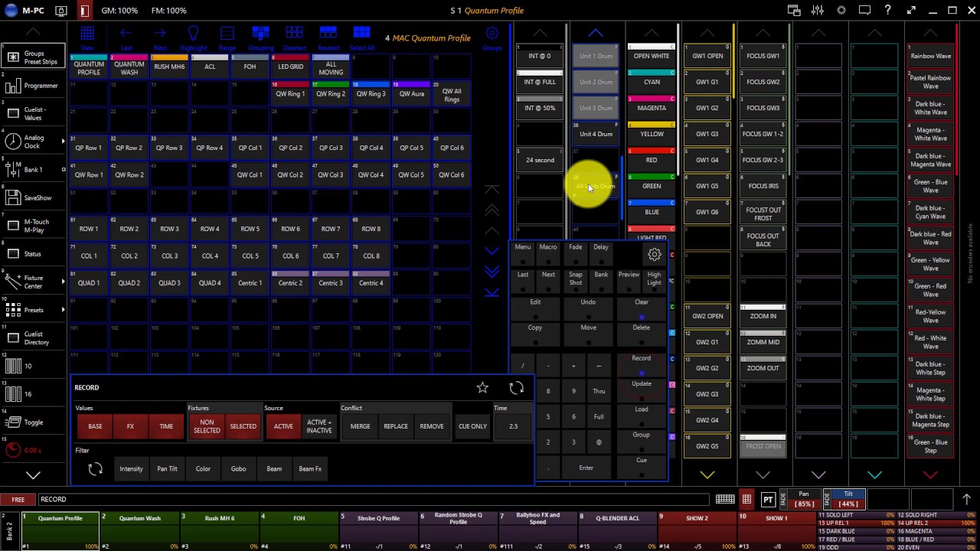Screen dimensions: 980x551
Task: Show the on-screen keyboard icon
Action: 725,500
